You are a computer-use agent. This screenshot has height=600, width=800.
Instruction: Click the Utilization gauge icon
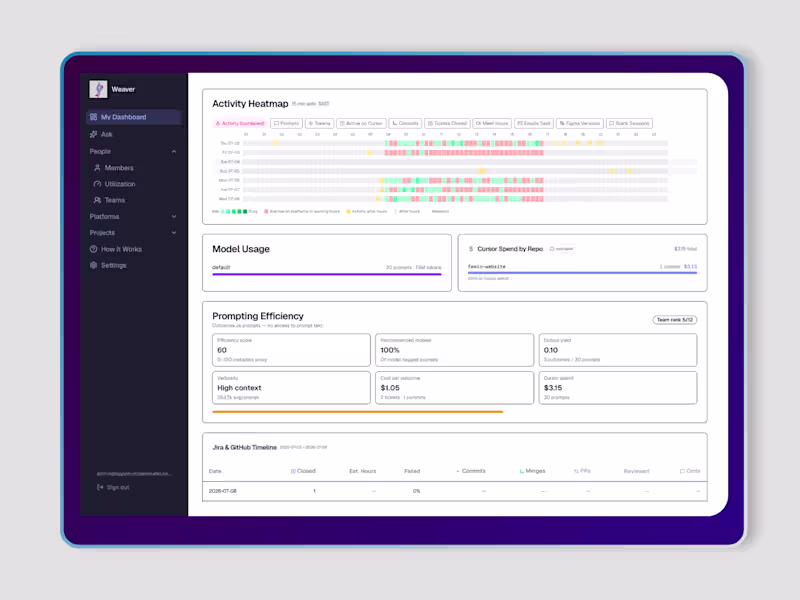[97, 184]
